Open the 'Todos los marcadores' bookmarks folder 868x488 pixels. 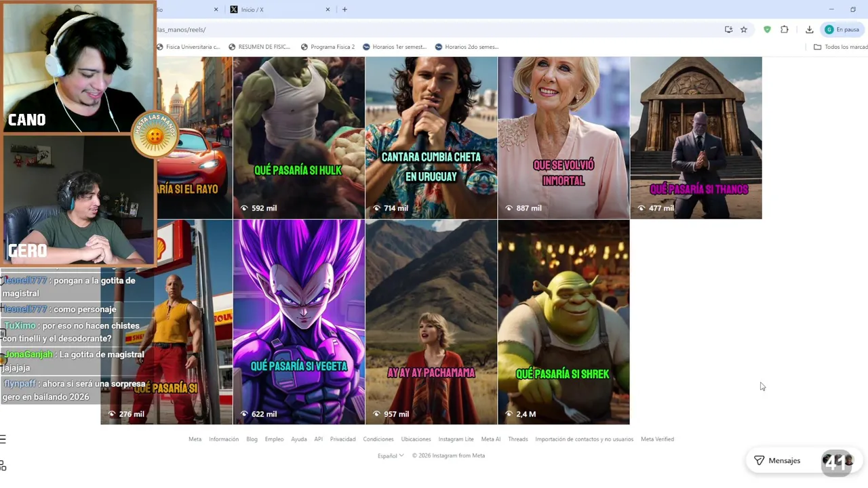point(841,47)
